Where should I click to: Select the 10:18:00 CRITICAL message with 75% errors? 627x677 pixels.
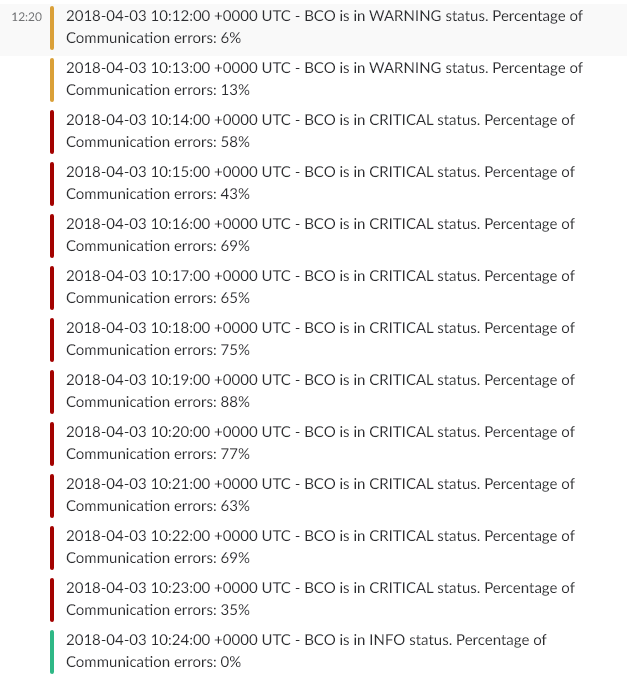[320, 339]
